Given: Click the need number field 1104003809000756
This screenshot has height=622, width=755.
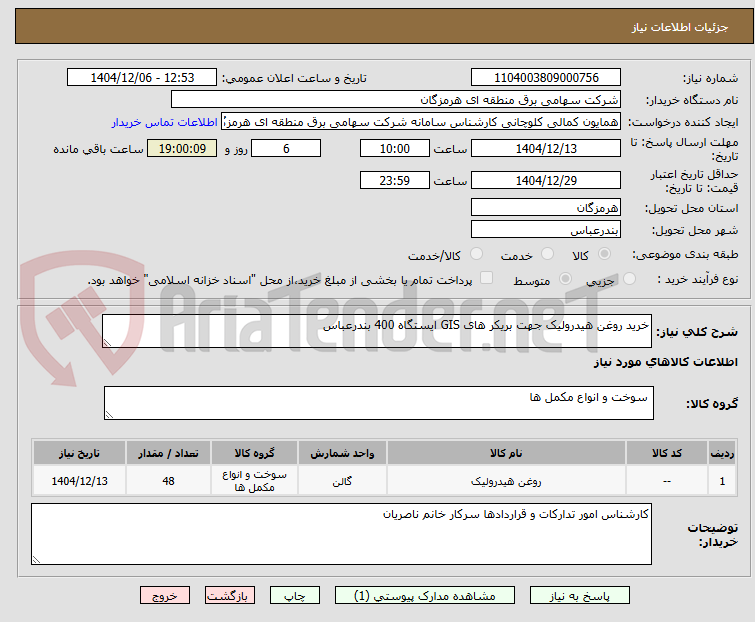Looking at the screenshot, I should pyautogui.click(x=546, y=78).
